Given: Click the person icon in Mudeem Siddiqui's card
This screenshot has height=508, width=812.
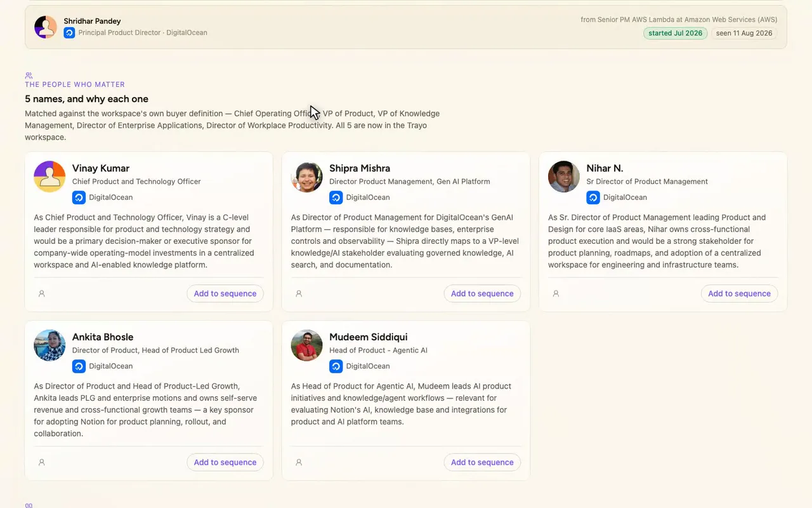Looking at the screenshot, I should [x=299, y=462].
